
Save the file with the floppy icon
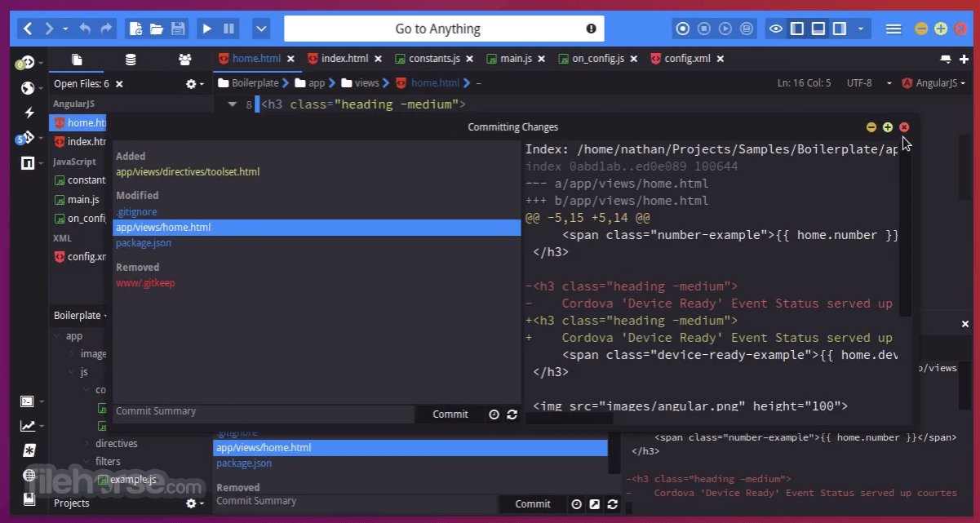pos(178,29)
